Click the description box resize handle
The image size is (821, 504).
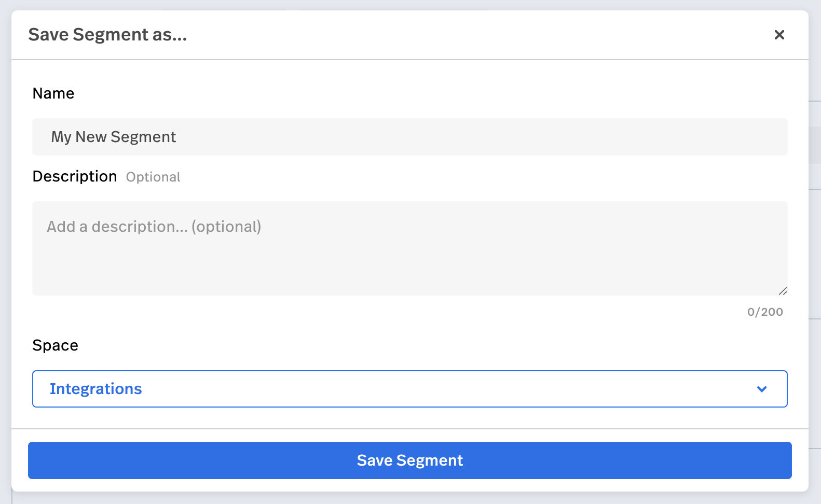(x=783, y=291)
